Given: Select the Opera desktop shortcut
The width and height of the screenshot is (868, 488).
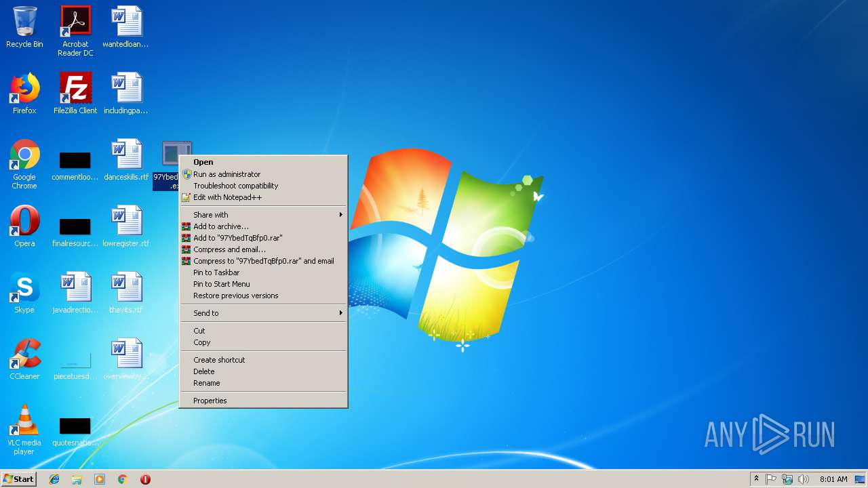Looking at the screenshot, I should pyautogui.click(x=24, y=227).
